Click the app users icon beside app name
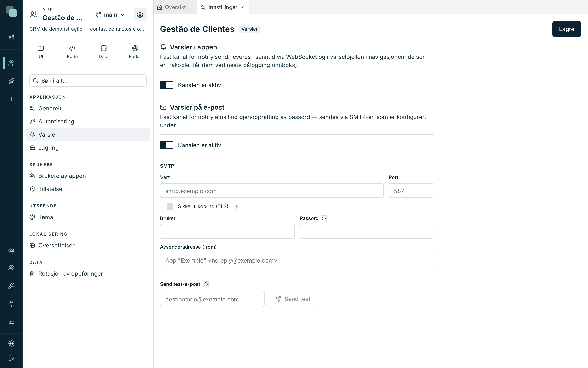Image resolution: width=588 pixels, height=368 pixels. tap(33, 15)
